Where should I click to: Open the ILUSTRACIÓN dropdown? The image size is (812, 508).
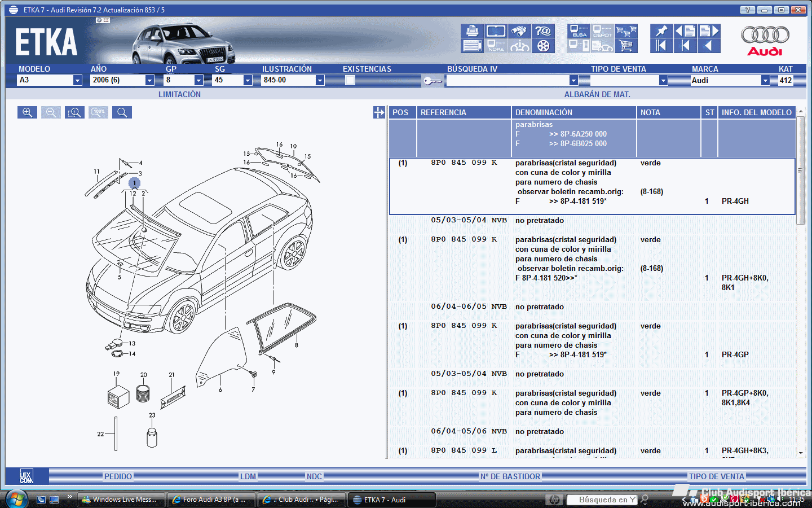click(320, 80)
